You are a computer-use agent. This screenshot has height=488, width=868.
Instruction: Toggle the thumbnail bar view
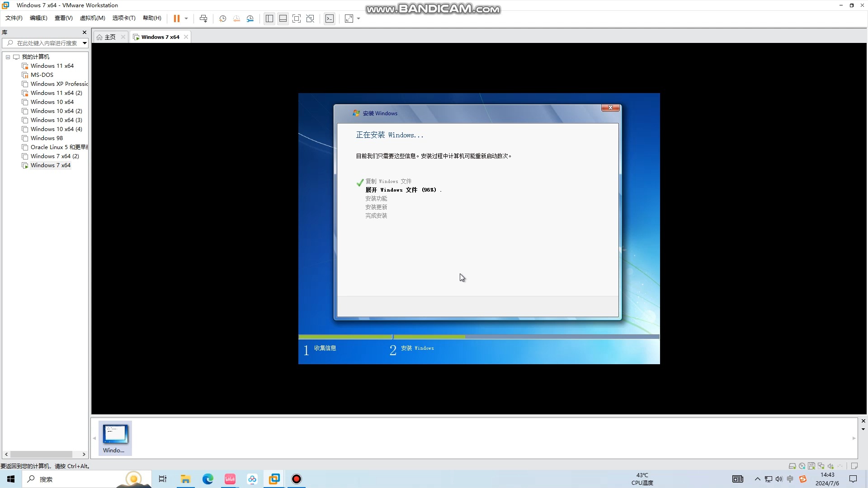pos(283,19)
